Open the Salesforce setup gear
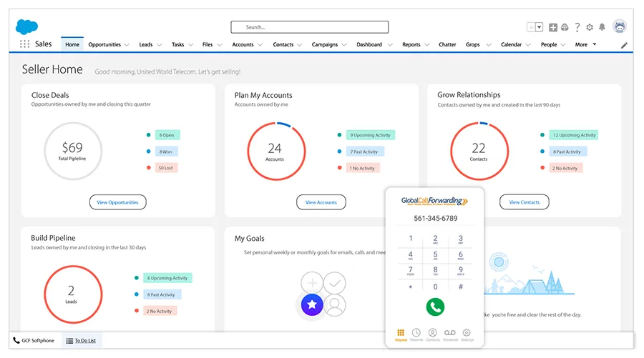Image resolution: width=644 pixels, height=358 pixels. 590,27
